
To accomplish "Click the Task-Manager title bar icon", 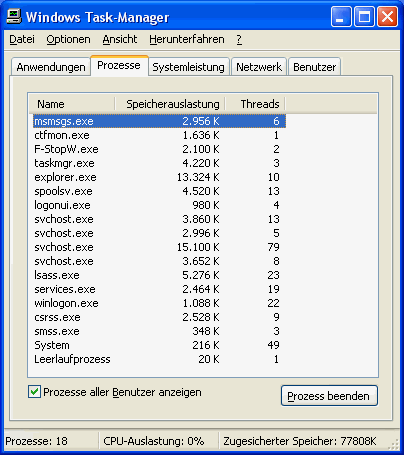I will pyautogui.click(x=14, y=17).
